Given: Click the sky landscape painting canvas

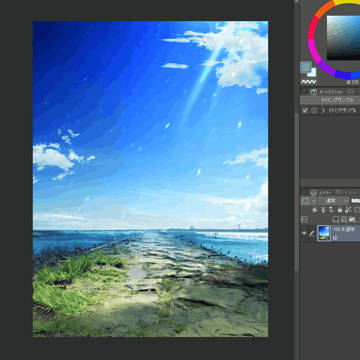Looking at the screenshot, I should pos(150,179).
